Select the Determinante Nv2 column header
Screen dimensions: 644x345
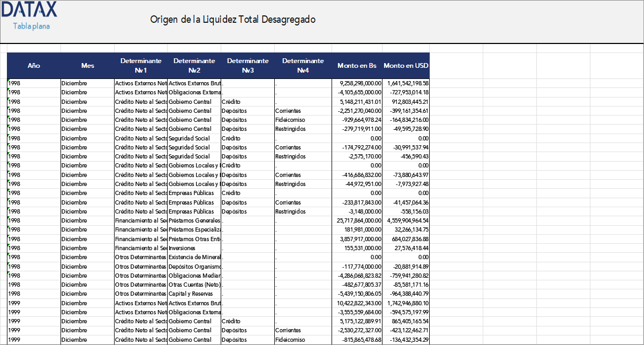[194, 66]
